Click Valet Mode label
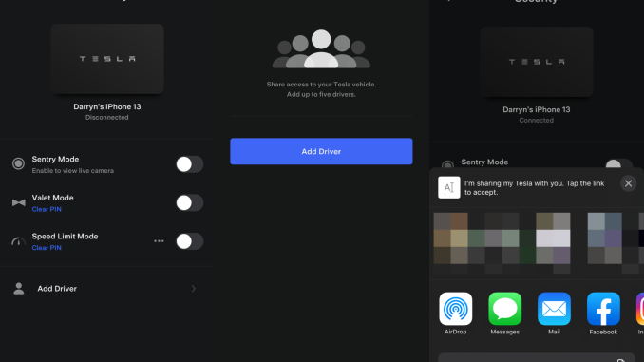 (52, 198)
